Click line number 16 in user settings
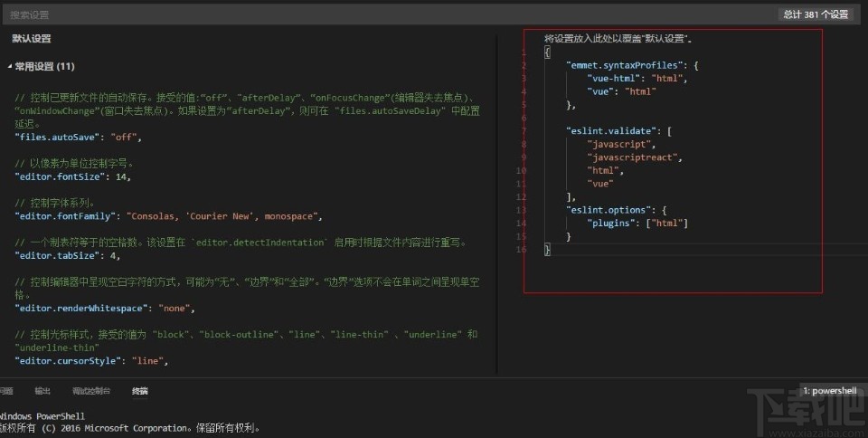 (522, 249)
